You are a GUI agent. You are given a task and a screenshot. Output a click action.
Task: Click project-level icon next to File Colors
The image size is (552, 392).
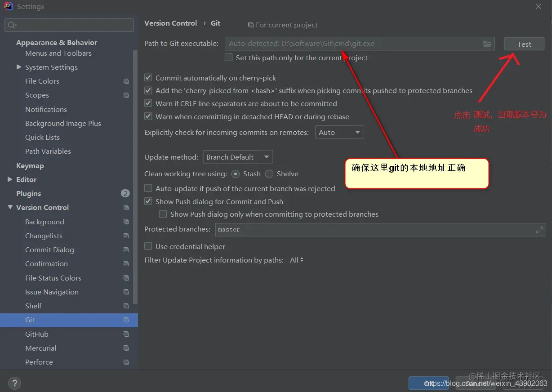(126, 81)
